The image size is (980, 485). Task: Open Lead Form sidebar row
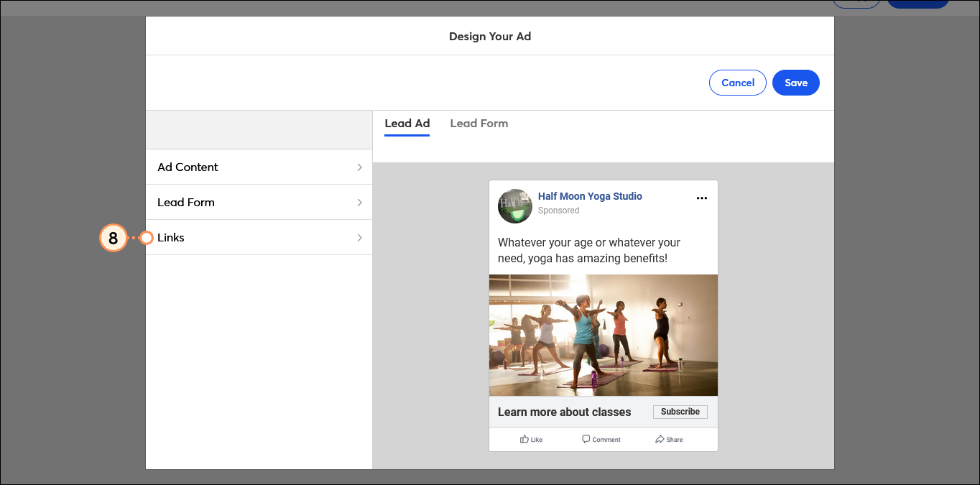259,202
